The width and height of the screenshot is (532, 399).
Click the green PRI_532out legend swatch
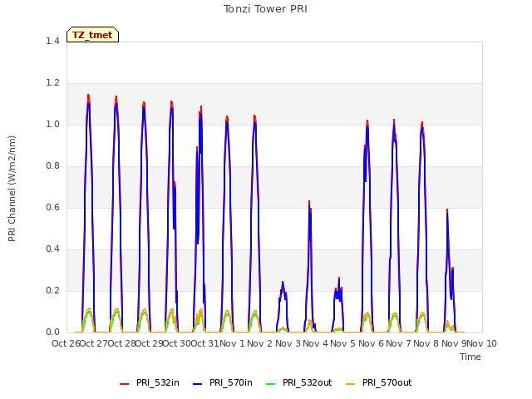(x=271, y=384)
